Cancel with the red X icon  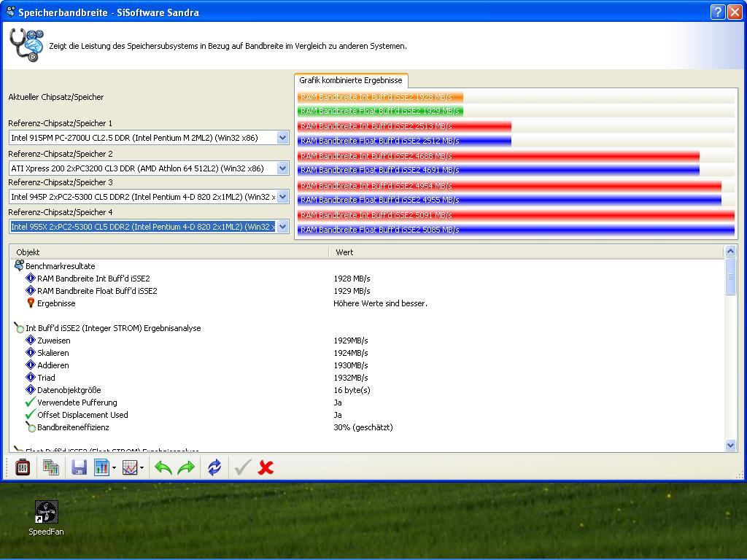click(266, 467)
